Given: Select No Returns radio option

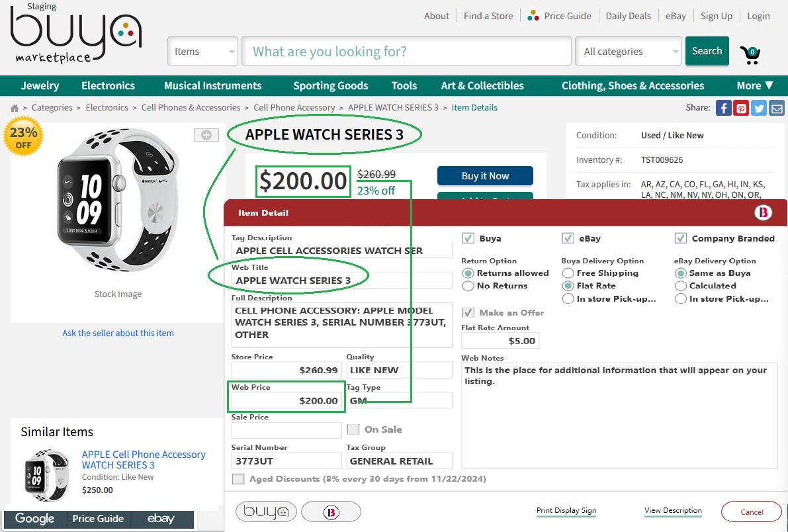Looking at the screenshot, I should coord(468,286).
